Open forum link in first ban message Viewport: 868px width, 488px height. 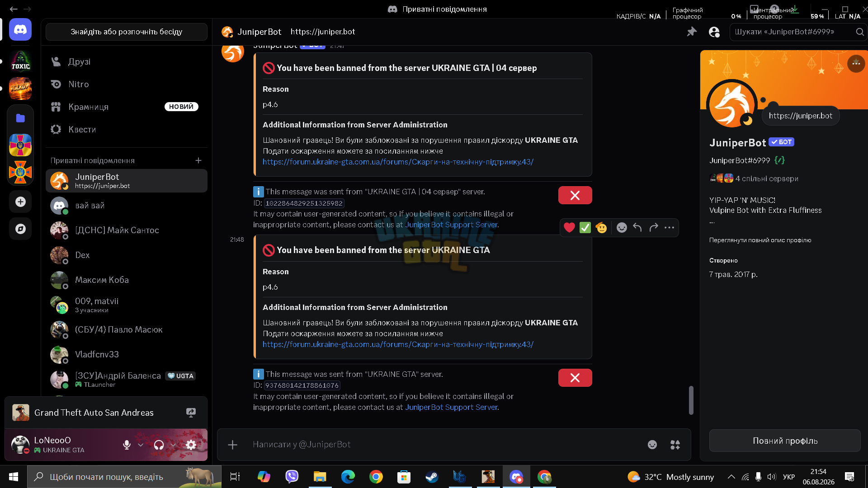(398, 162)
